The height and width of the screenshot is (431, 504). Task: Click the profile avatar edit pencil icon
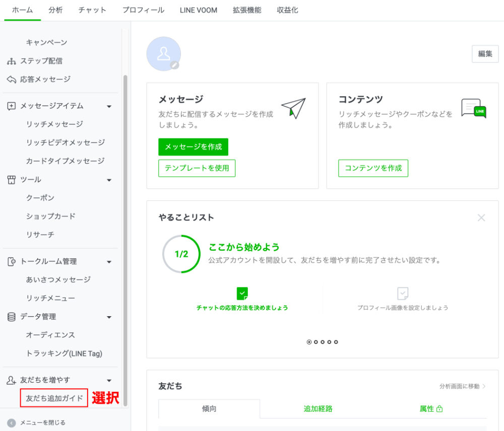click(x=174, y=65)
